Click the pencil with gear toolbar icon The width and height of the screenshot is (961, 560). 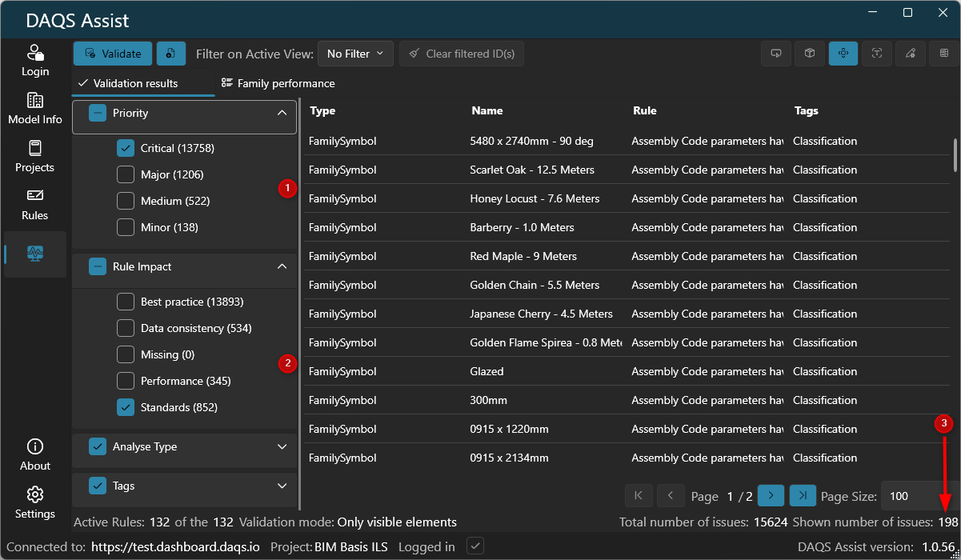click(911, 54)
